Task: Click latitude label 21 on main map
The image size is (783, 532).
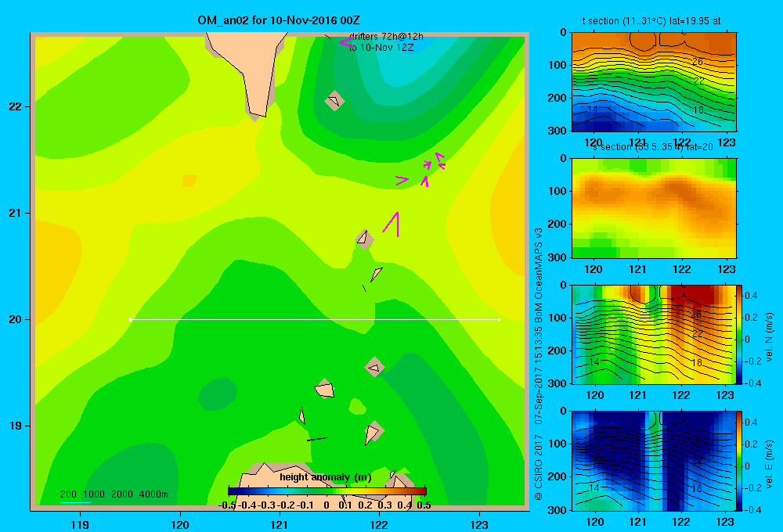Action: click(x=16, y=213)
